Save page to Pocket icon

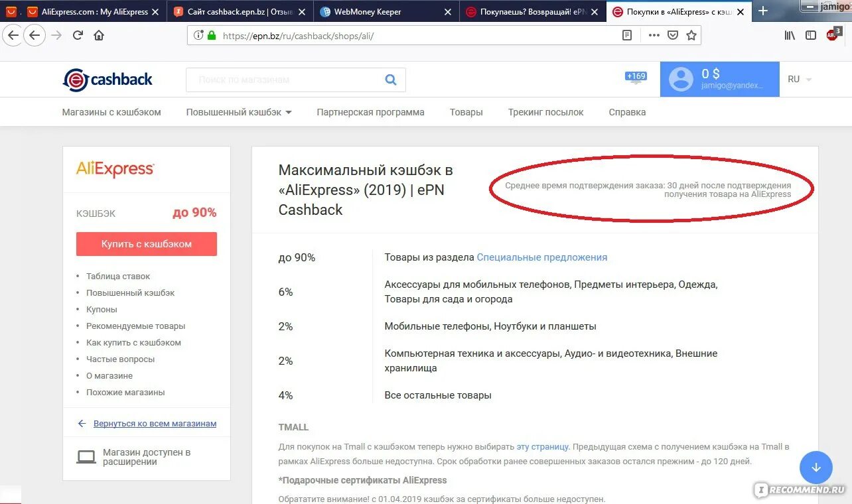(673, 36)
